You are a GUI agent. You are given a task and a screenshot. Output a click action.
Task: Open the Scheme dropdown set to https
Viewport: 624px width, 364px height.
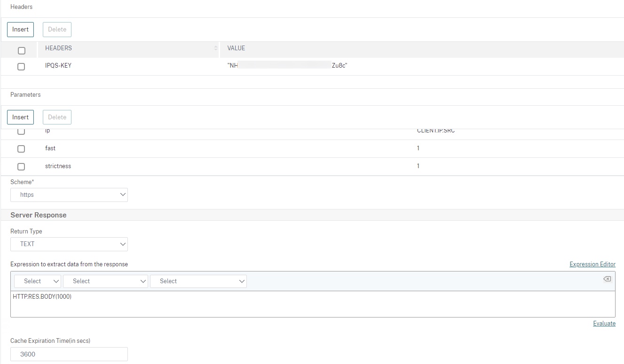pos(69,194)
